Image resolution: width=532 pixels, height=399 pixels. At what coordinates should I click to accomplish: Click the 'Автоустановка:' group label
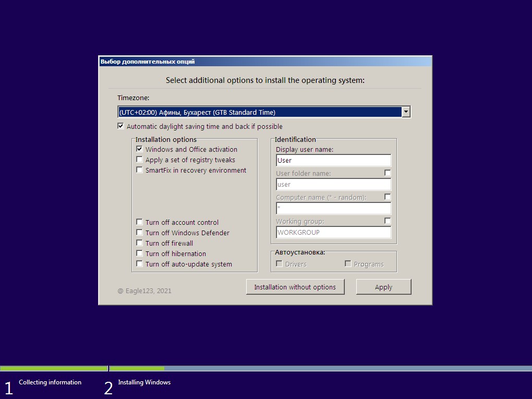click(300, 252)
